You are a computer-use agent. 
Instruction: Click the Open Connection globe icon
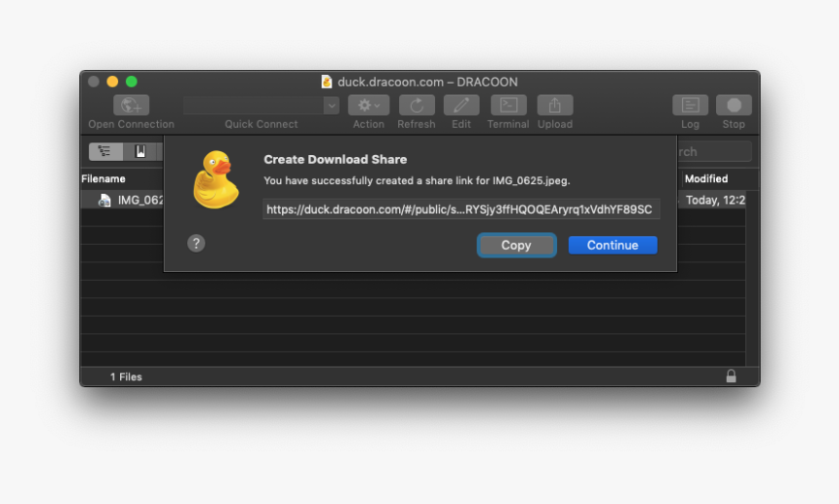(x=131, y=105)
